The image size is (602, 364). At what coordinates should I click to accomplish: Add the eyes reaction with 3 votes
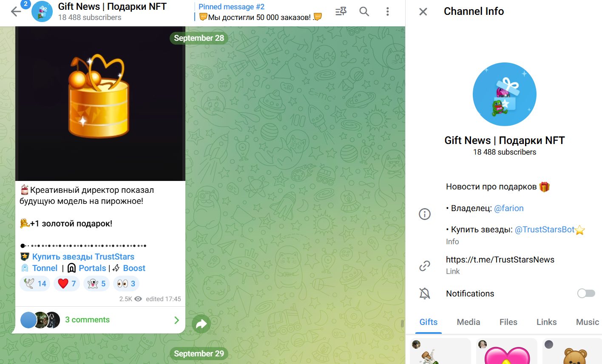[x=126, y=283]
